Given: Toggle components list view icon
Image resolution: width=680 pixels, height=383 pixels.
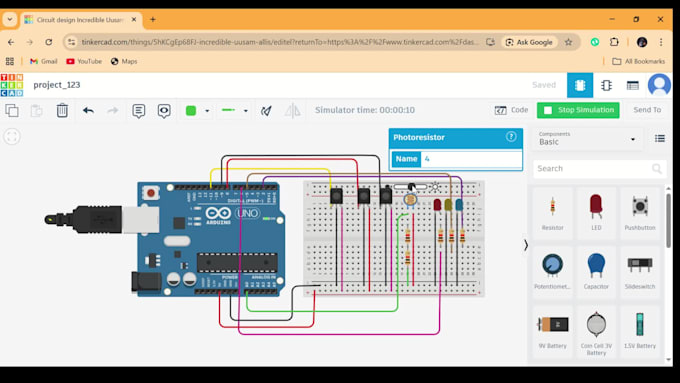Looking at the screenshot, I should [660, 138].
